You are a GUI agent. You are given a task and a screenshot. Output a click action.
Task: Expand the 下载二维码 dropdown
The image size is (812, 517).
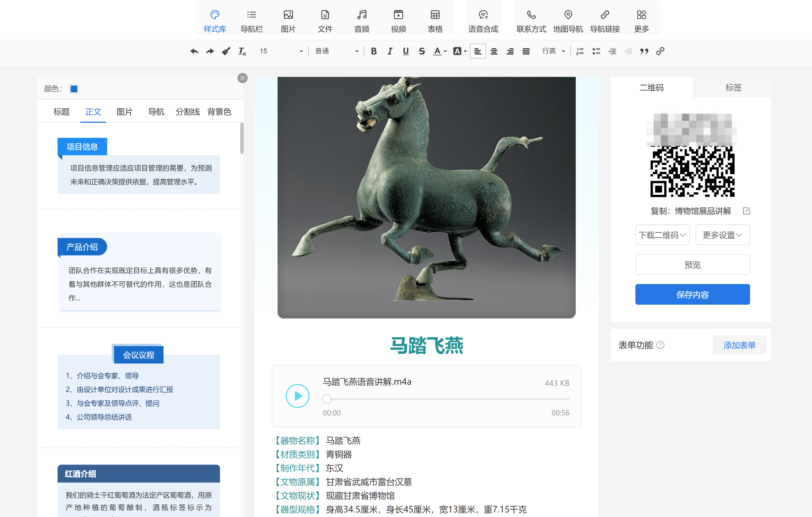tap(662, 235)
